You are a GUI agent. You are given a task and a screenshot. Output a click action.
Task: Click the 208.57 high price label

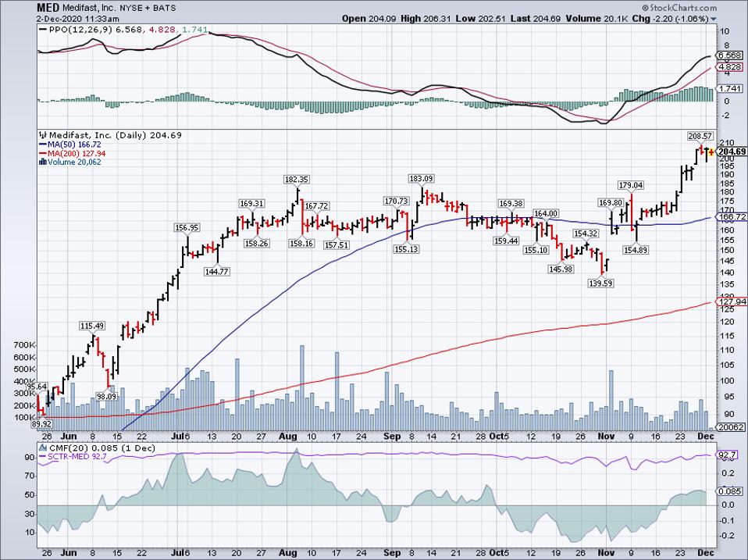pos(700,136)
